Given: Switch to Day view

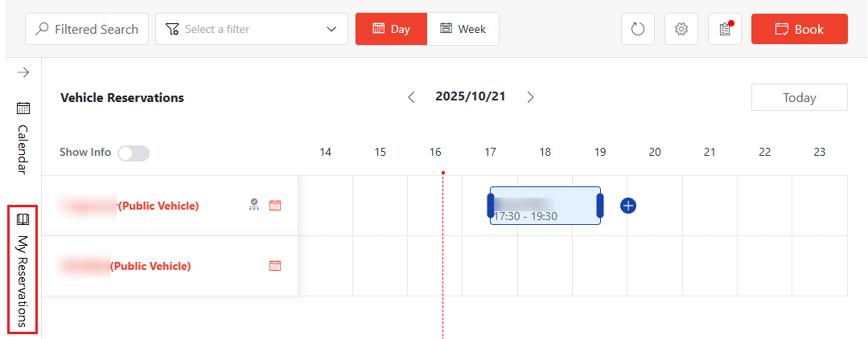Looking at the screenshot, I should (x=391, y=29).
